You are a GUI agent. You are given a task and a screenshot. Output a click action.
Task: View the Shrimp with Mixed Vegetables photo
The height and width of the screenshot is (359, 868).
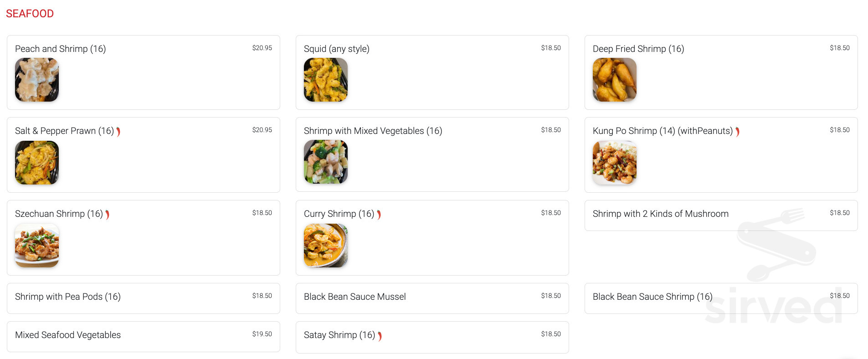point(326,162)
